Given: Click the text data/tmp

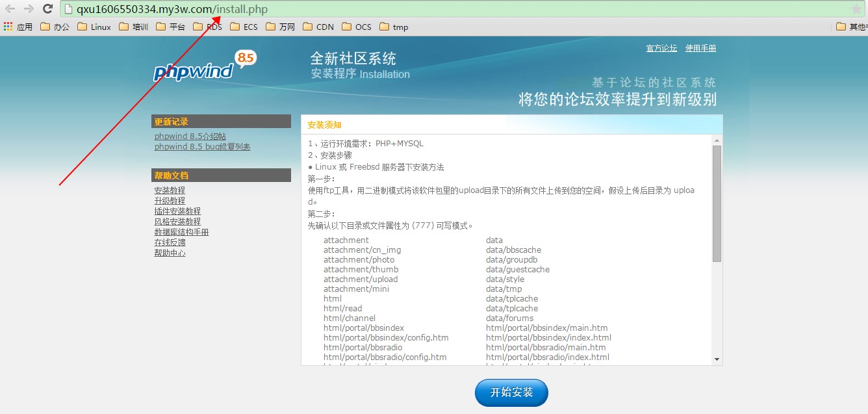Looking at the screenshot, I should pos(504,289).
